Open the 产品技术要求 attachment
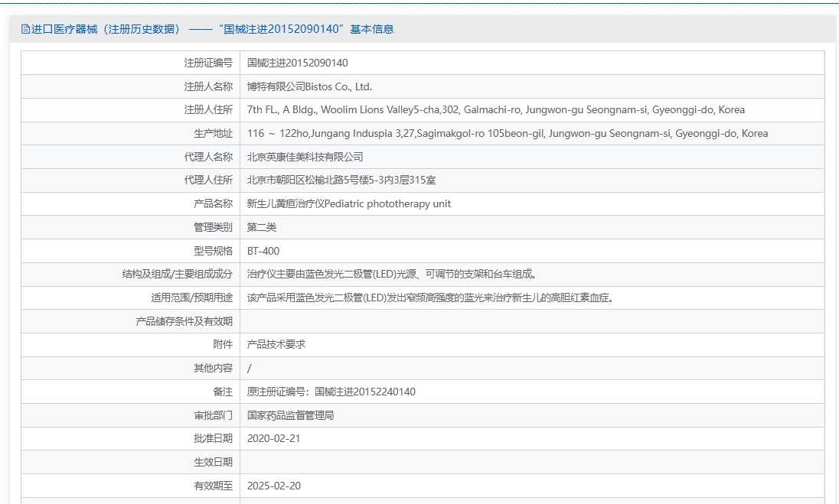 coord(276,344)
